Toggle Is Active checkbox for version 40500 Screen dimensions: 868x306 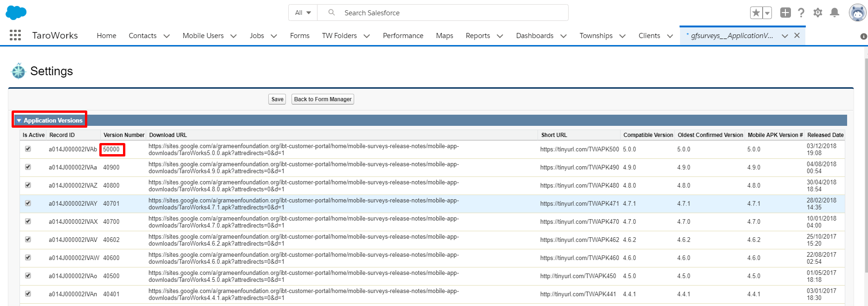click(x=28, y=276)
